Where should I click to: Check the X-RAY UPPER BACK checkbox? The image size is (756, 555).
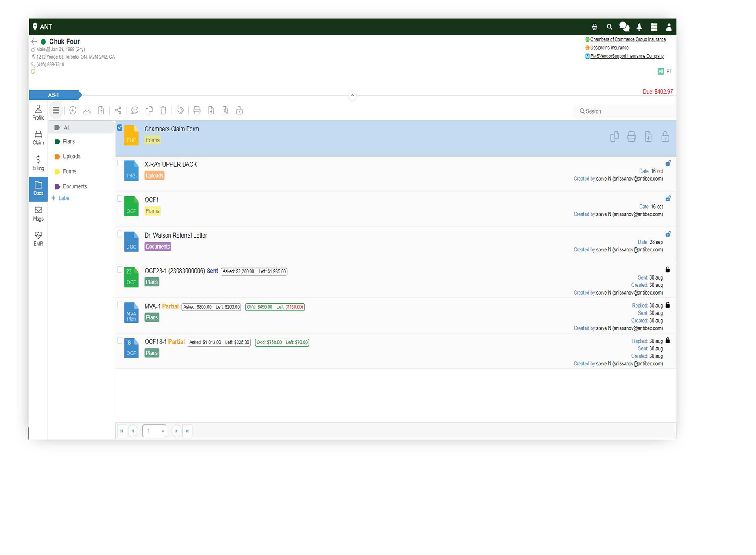(x=120, y=163)
